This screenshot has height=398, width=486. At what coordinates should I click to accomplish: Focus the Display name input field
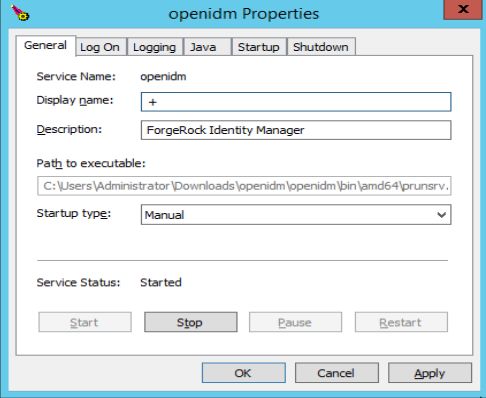pos(296,102)
